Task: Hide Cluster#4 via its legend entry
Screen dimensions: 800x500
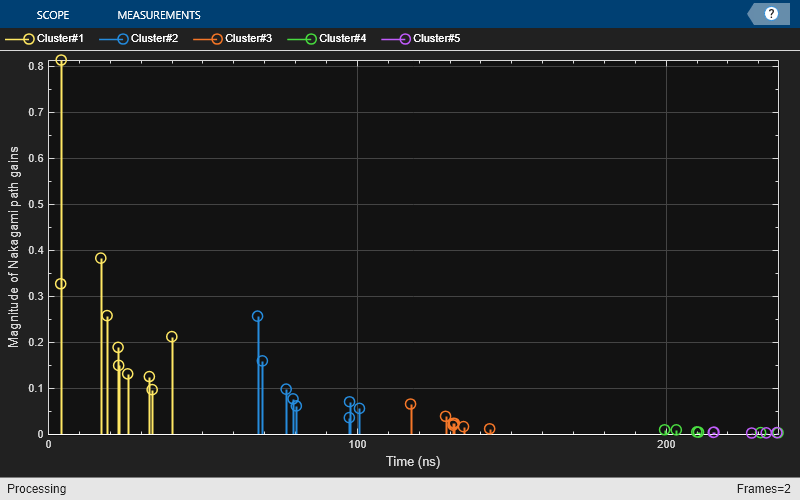Action: 327,38
